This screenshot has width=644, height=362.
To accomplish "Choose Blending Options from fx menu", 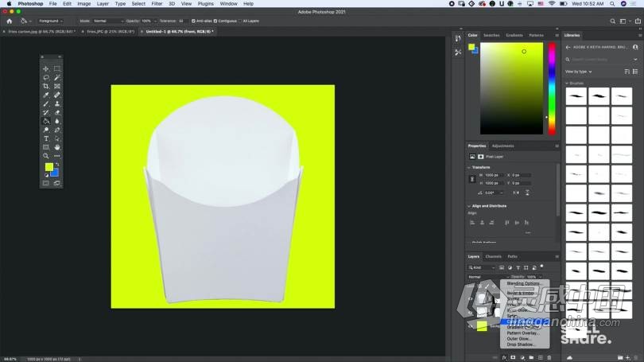I will (x=523, y=283).
